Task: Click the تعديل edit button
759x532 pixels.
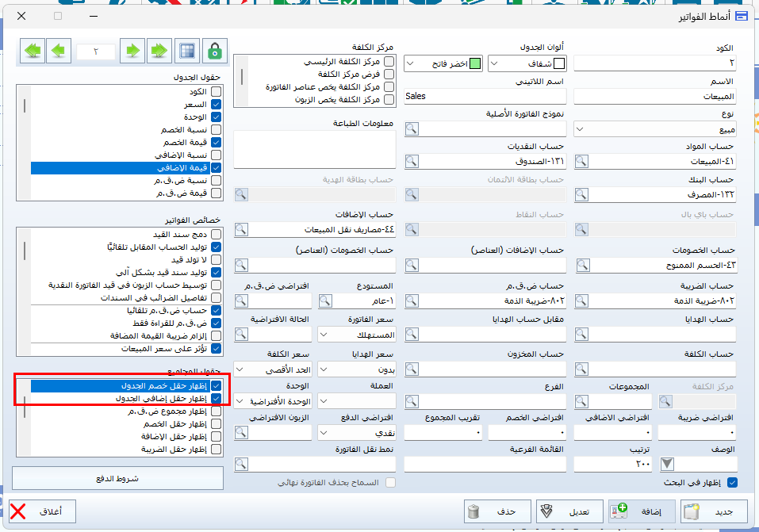Action: click(569, 511)
